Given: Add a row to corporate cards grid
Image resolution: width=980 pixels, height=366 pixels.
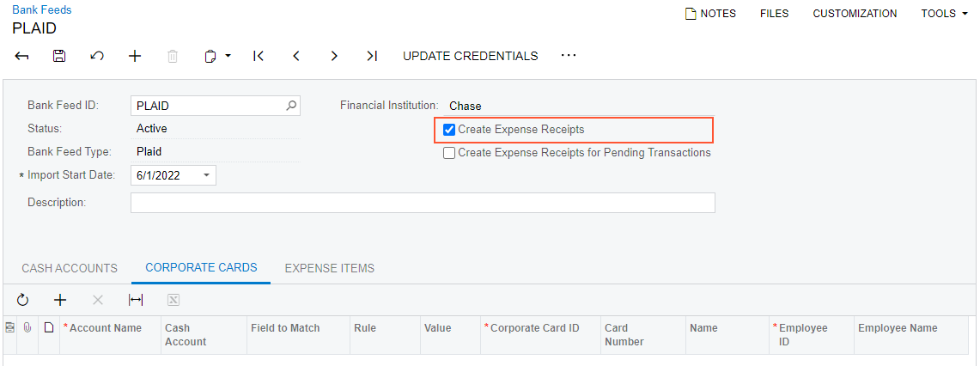Looking at the screenshot, I should pos(60,300).
